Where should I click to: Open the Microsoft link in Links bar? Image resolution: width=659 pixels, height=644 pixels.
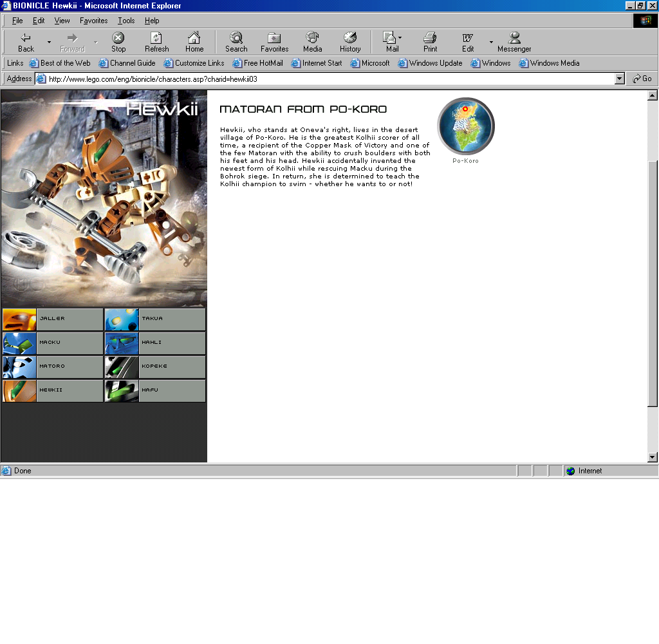pos(370,63)
